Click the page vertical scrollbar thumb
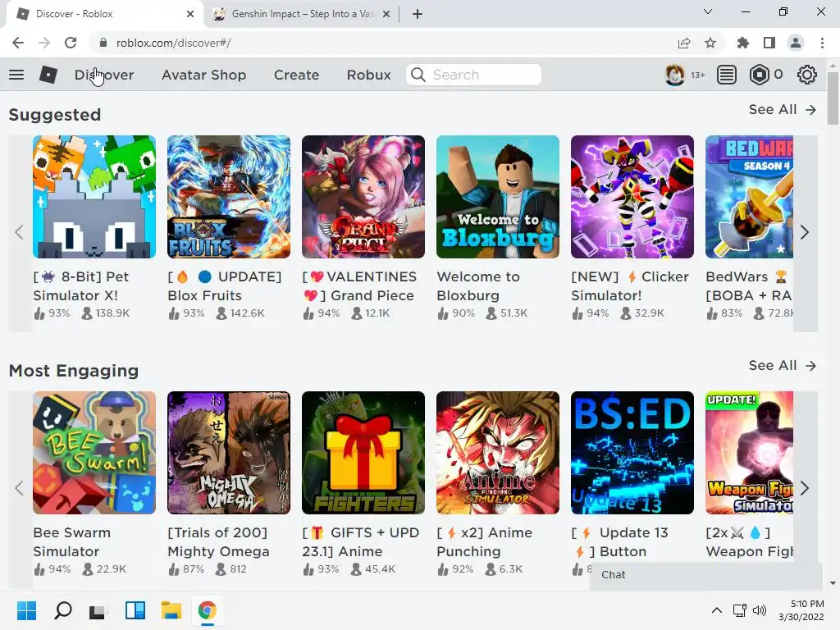Screen dimensions: 840x630 [833, 98]
